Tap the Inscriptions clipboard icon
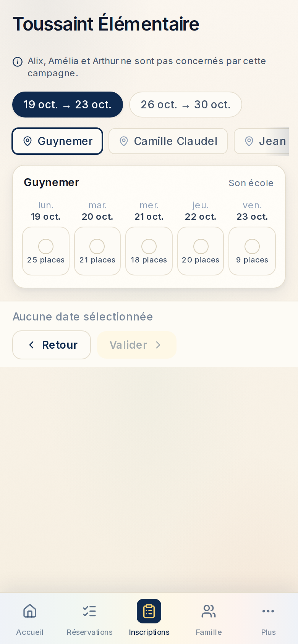298x644 pixels. pyautogui.click(x=149, y=611)
